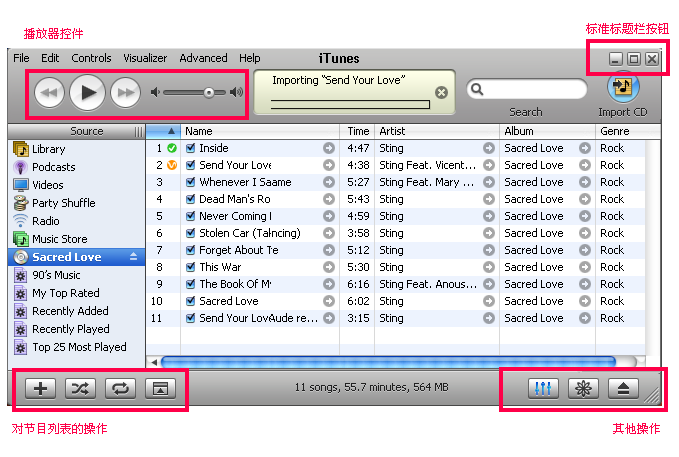Toggle shuffle playback mode
Viewport: 679px width, 457px height.
point(79,389)
